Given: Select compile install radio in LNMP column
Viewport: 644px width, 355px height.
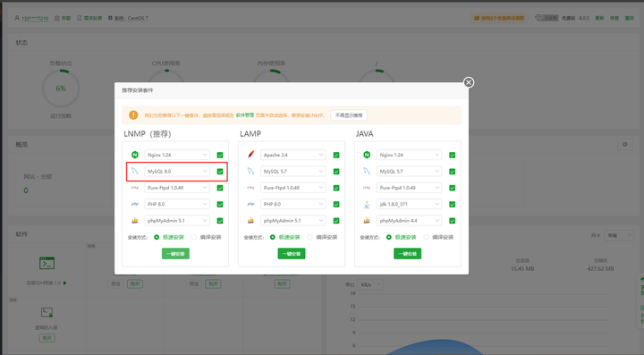Looking at the screenshot, I should click(x=194, y=237).
